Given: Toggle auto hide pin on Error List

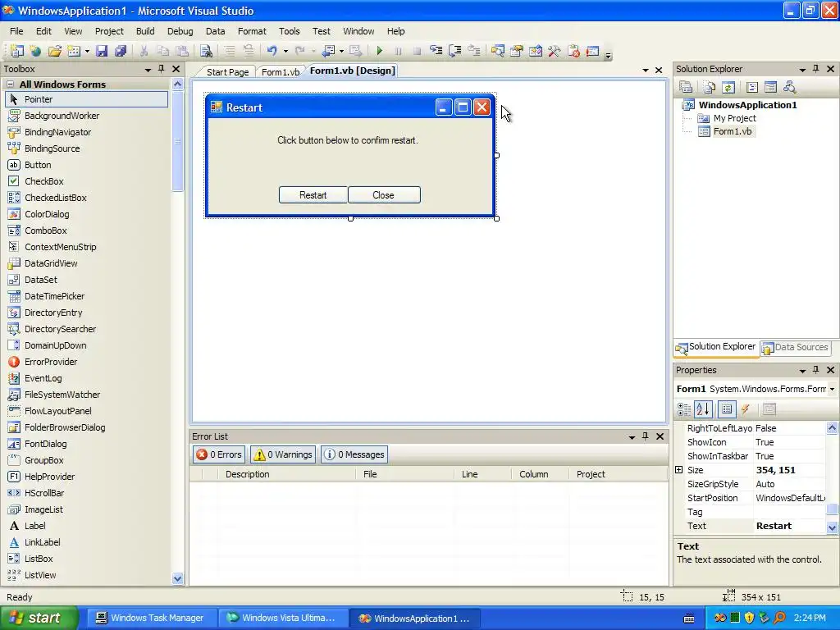Looking at the screenshot, I should point(646,436).
